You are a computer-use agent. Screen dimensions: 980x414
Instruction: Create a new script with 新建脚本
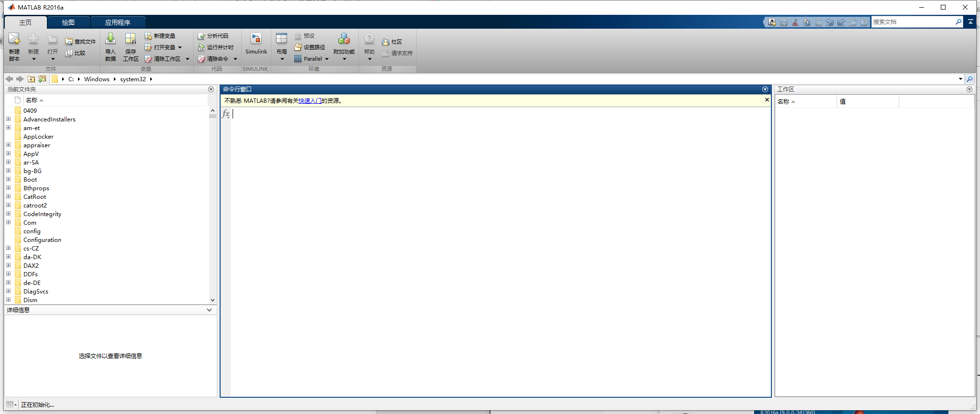point(14,47)
